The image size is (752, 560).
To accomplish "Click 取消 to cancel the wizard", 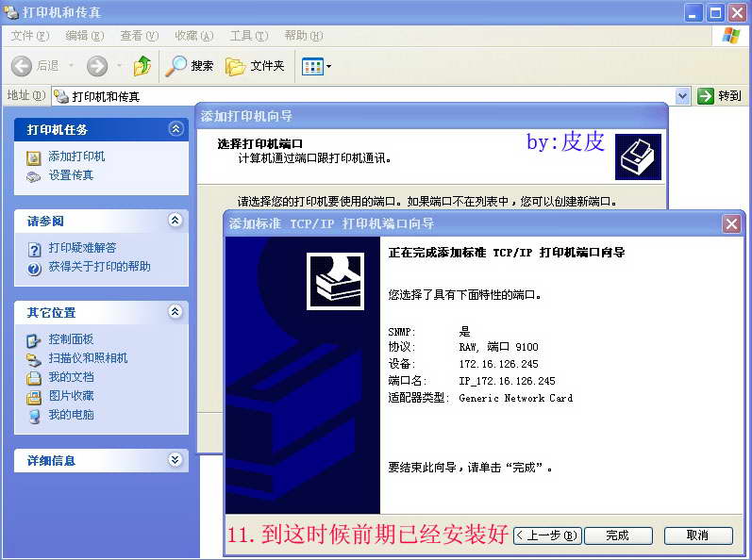I will point(698,535).
